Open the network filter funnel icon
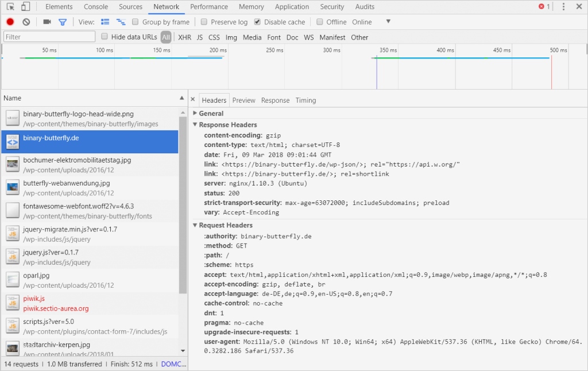Viewport: 588px width, 371px height. [63, 21]
